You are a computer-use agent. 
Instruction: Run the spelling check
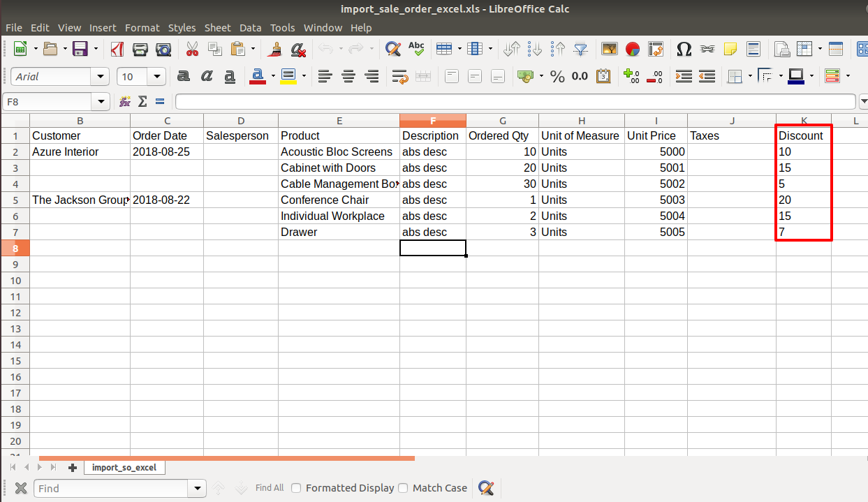click(416, 49)
